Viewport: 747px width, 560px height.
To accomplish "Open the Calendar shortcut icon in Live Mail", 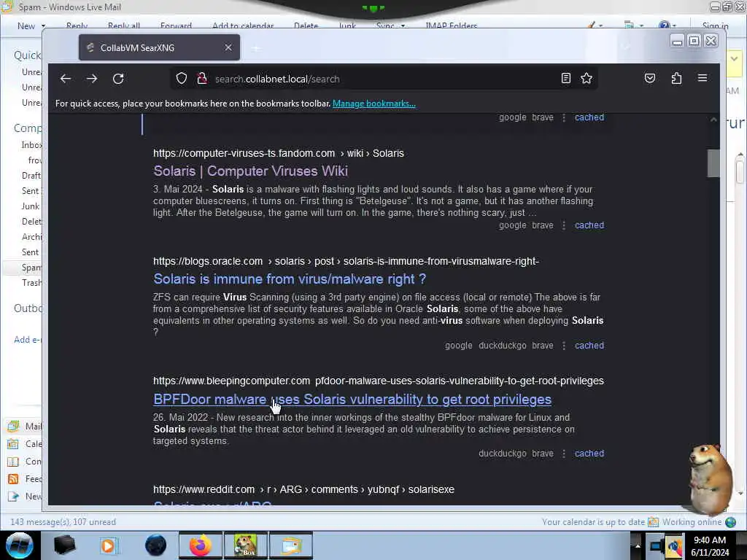I will coord(13,444).
